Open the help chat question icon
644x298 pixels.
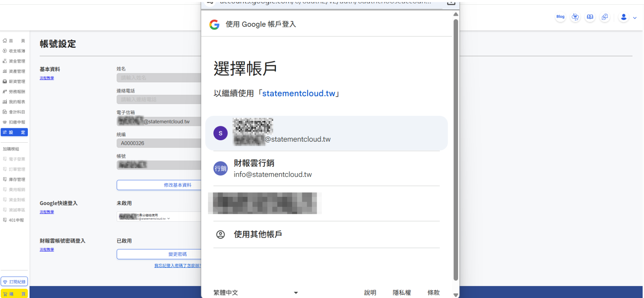click(605, 17)
